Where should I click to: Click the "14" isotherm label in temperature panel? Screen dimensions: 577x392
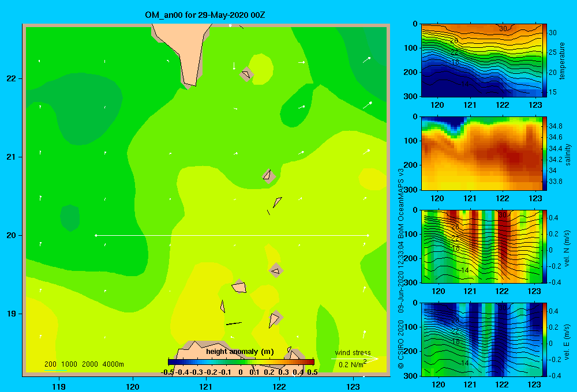pos(464,84)
